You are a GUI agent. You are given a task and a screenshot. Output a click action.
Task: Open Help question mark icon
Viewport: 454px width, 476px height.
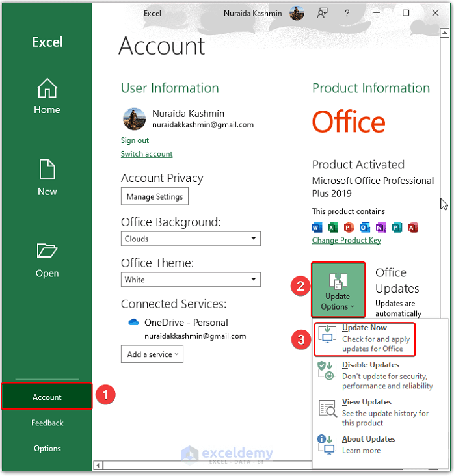[x=347, y=14]
